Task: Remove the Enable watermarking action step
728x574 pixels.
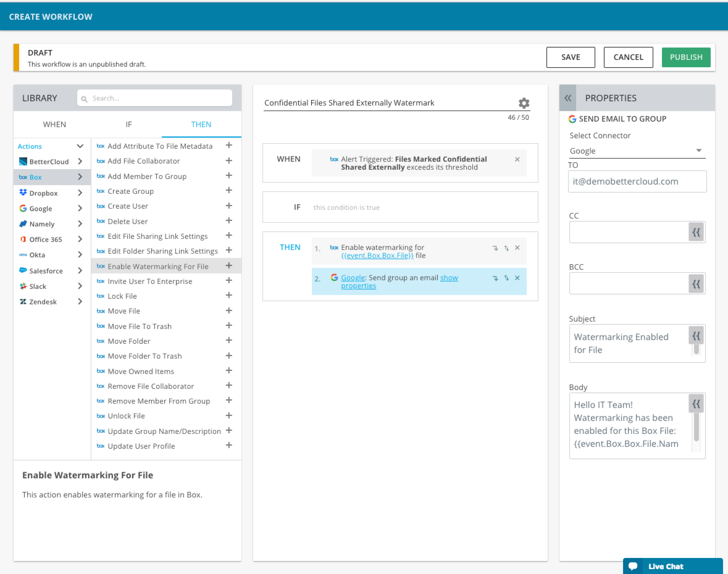Action: click(517, 247)
